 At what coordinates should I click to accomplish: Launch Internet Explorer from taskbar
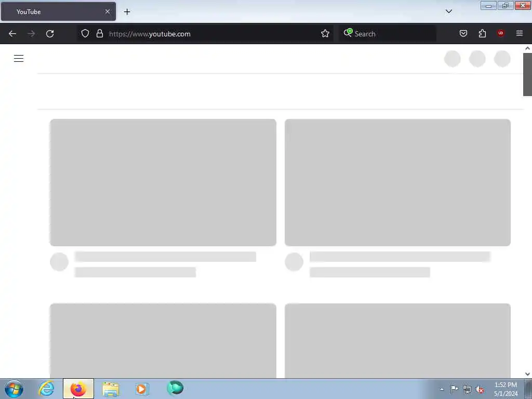pyautogui.click(x=46, y=389)
